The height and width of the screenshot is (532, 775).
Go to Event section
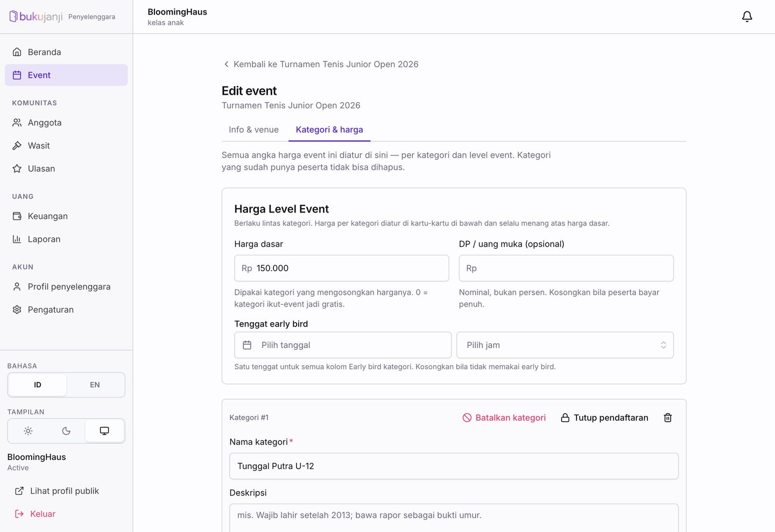[66, 75]
